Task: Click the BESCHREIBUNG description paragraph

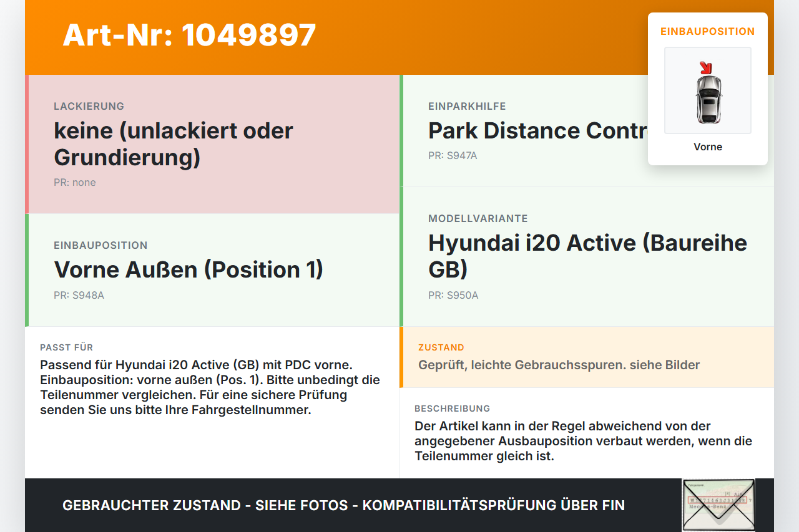Action: point(583,441)
